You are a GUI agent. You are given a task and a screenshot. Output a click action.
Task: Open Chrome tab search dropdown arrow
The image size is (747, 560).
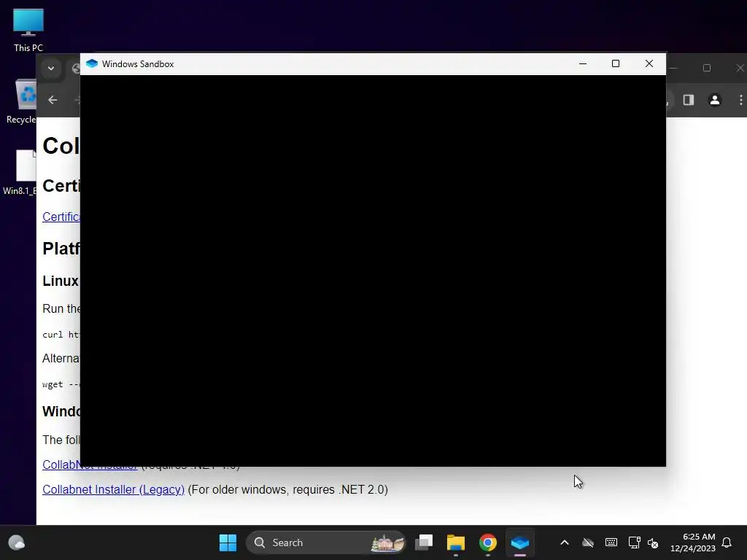coord(51,68)
